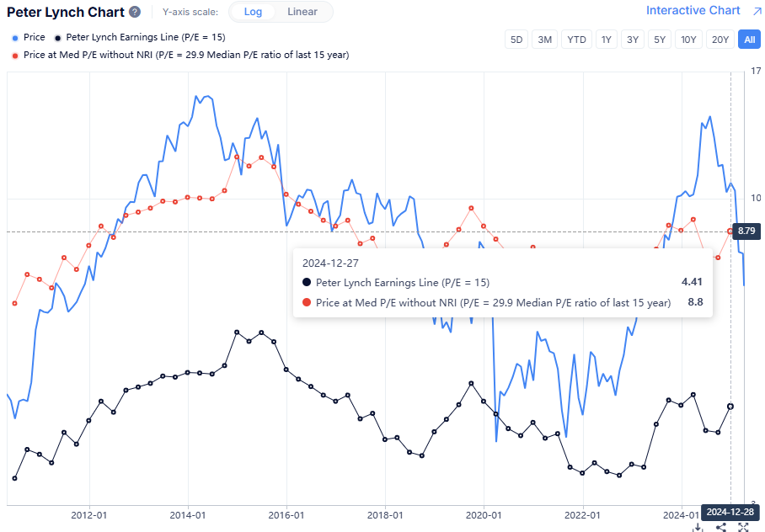Click the download chart icon
The image size is (765, 532).
[x=698, y=527]
